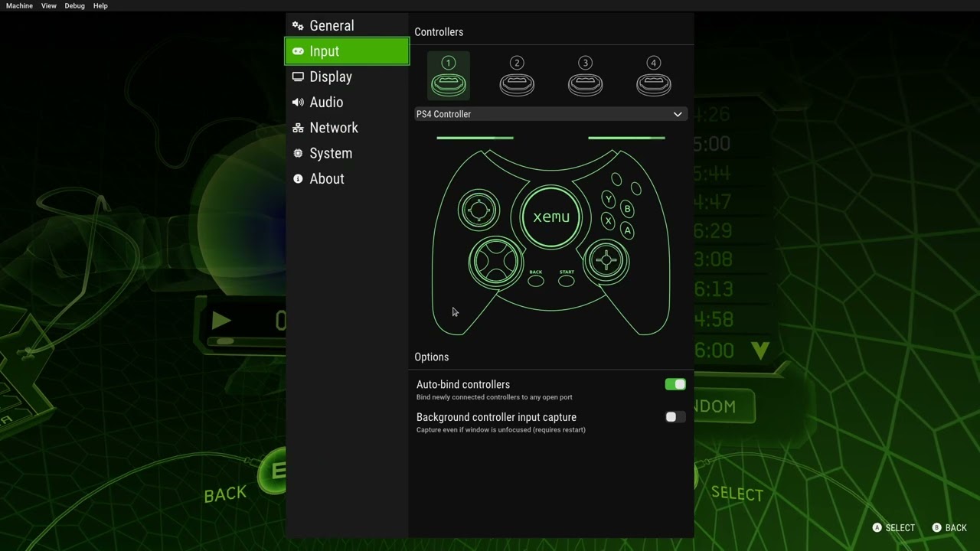Open the About tab
Screen dimensions: 980x551
point(347,178)
